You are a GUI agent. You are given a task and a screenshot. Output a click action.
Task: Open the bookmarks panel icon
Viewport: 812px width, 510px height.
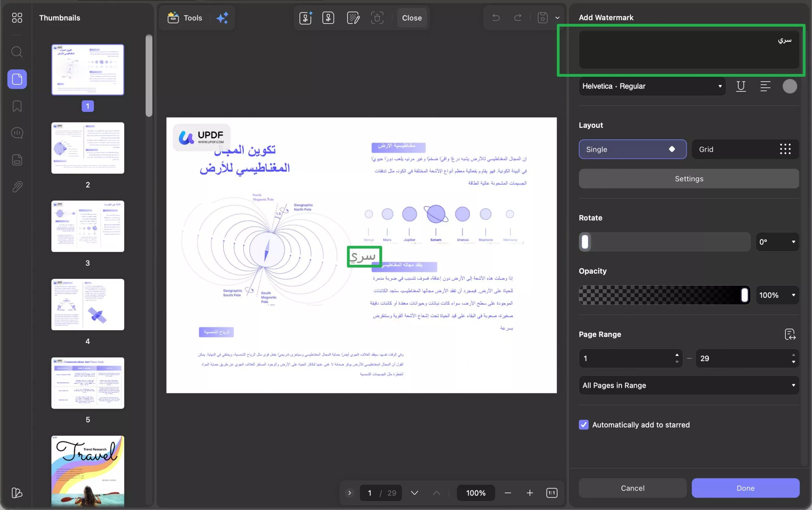[x=17, y=106]
